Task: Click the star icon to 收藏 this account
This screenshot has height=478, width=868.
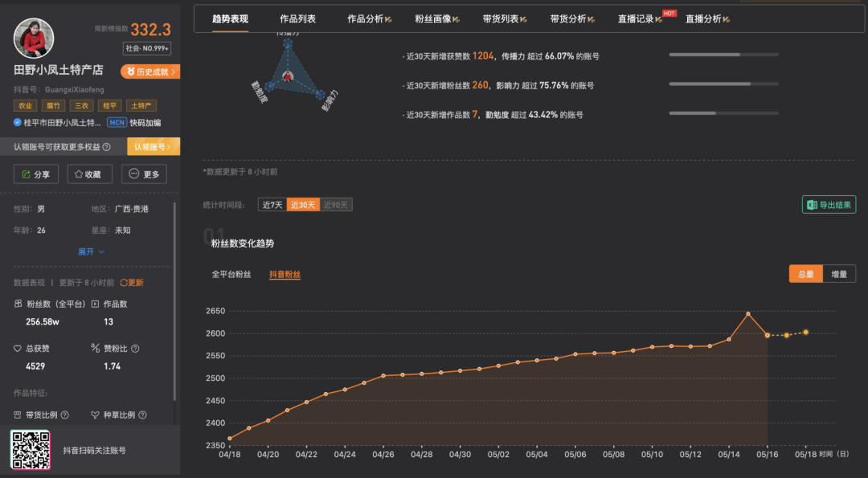Action: tap(89, 174)
